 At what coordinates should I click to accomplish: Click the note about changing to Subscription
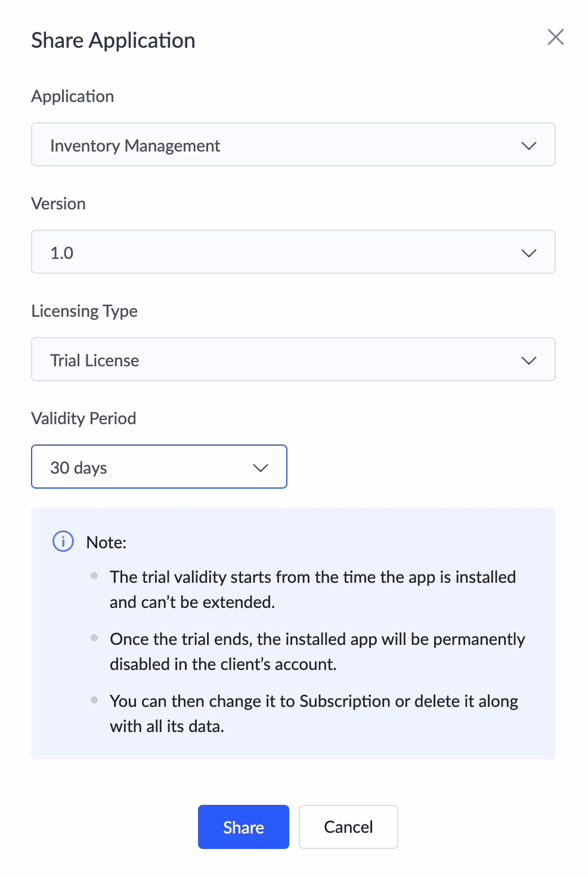tap(314, 714)
